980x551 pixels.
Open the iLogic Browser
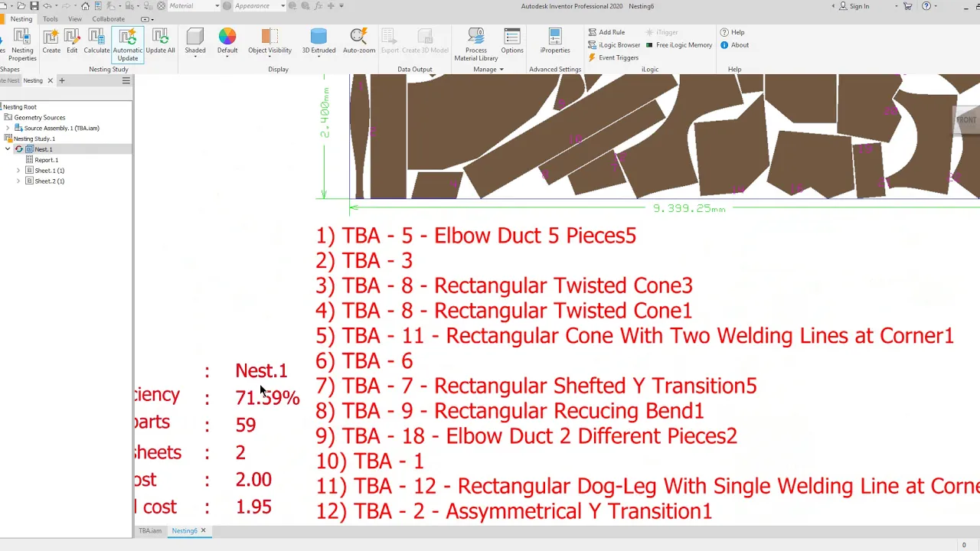click(613, 45)
